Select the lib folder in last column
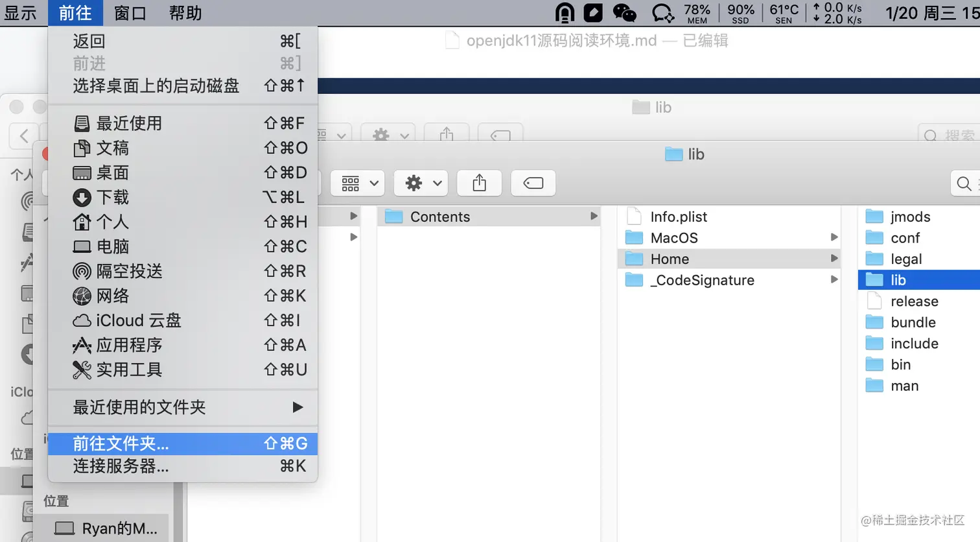The width and height of the screenshot is (980, 542). (919, 280)
